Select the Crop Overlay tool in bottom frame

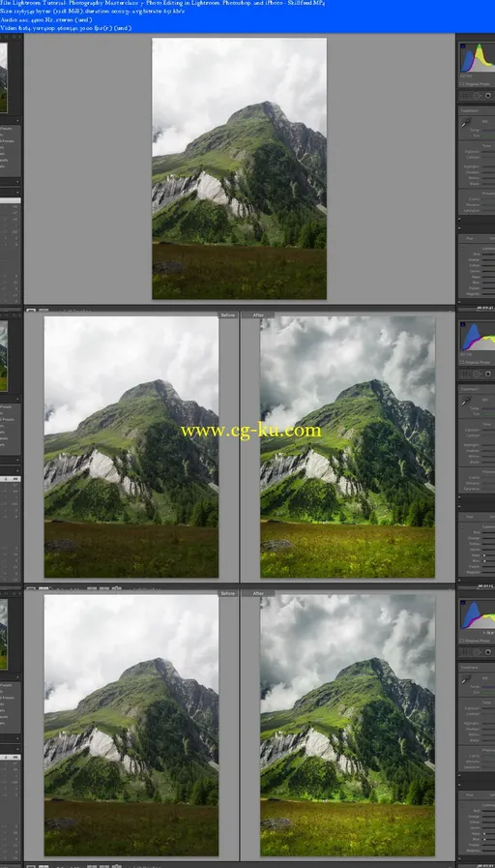[465, 652]
